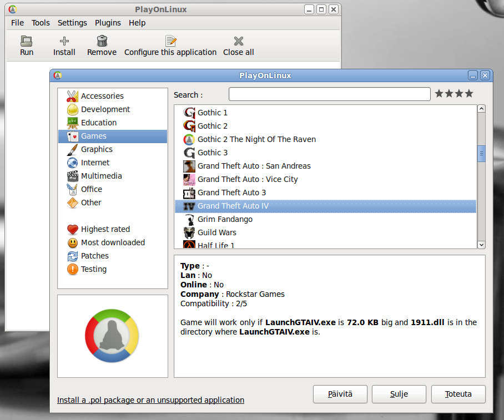The height and width of the screenshot is (420, 504).
Task: Click the Toteuta button
Action: [x=458, y=394]
